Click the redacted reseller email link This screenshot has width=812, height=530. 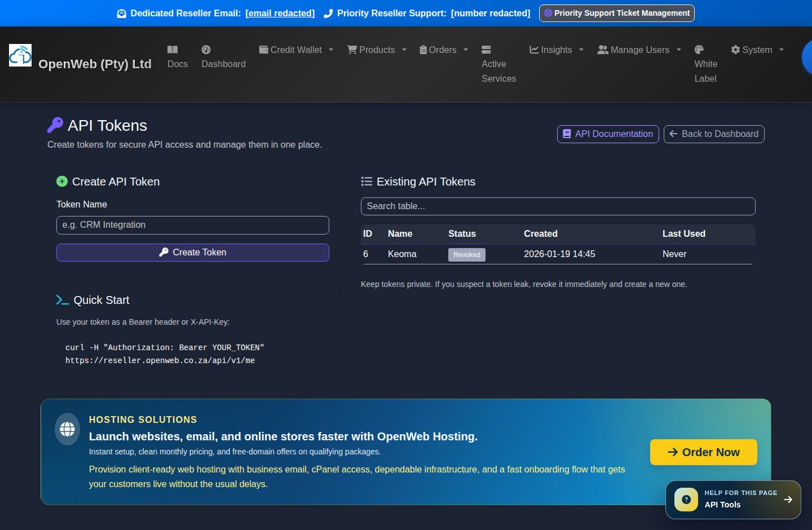coord(280,14)
